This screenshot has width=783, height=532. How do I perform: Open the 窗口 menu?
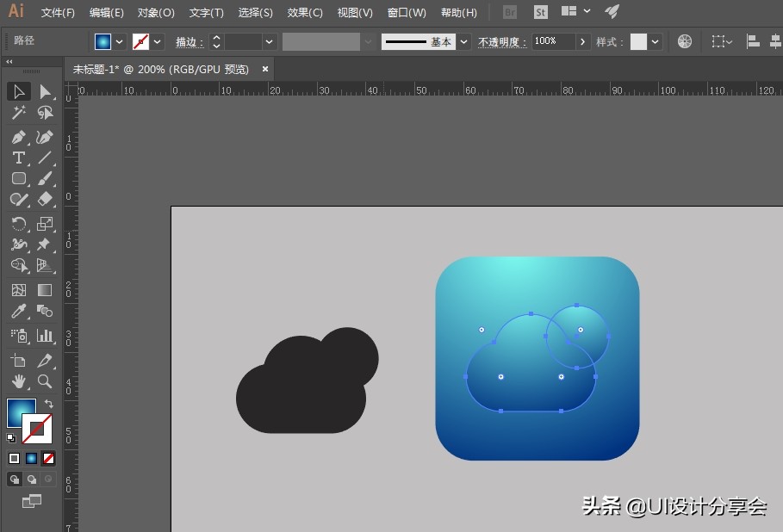[406, 12]
